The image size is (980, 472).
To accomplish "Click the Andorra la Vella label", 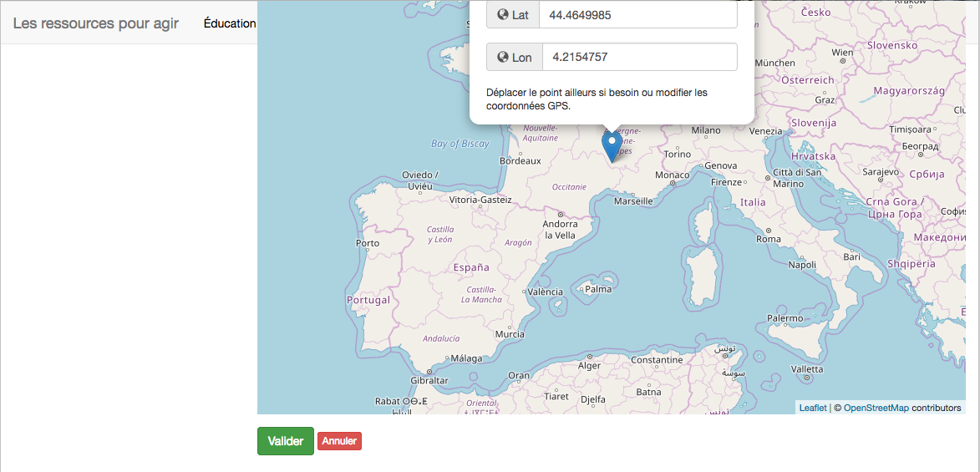I will (x=561, y=230).
